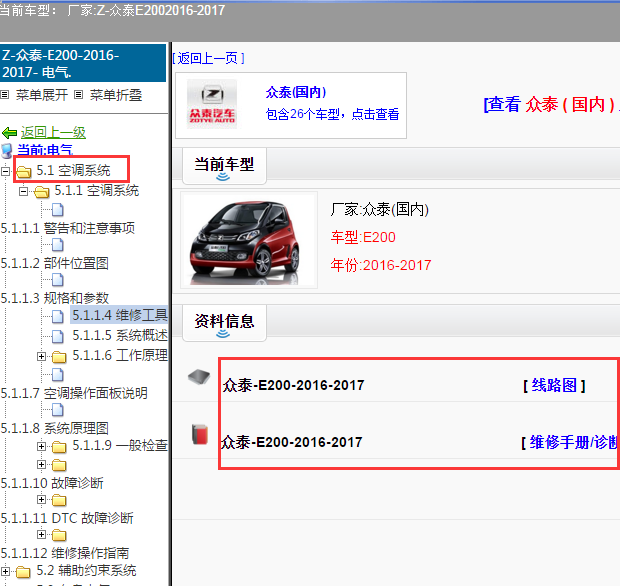This screenshot has height=586, width=620.
Task: Go back via 返回上一页 link
Action: [x=208, y=59]
